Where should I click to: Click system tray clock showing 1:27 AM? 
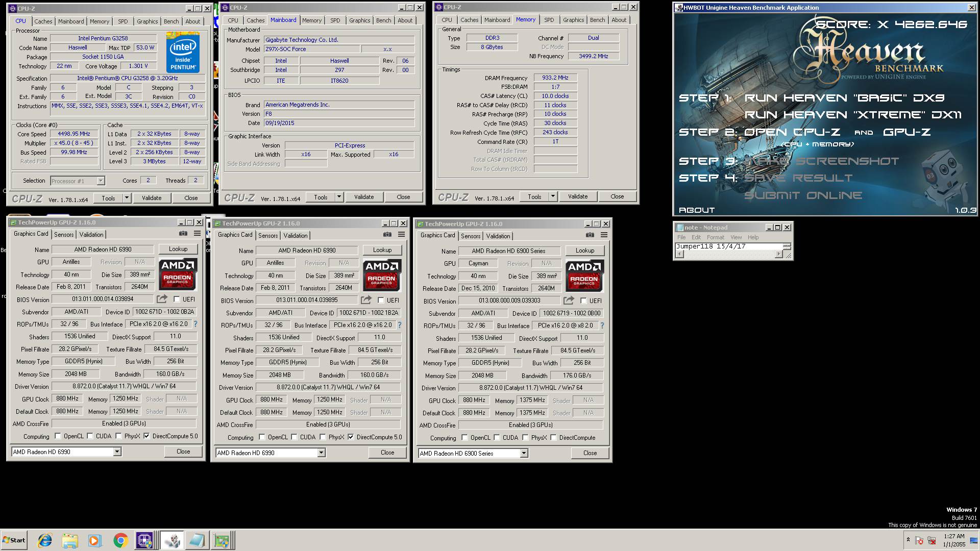pyautogui.click(x=953, y=540)
